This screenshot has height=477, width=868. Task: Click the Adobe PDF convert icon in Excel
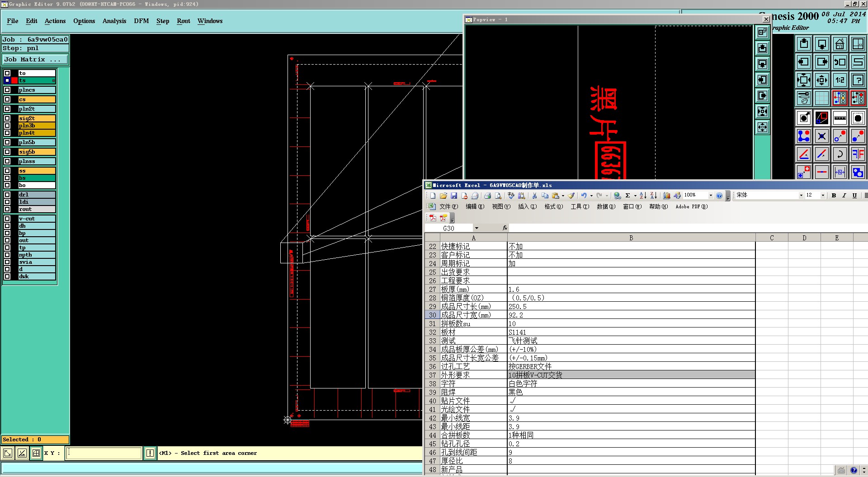click(433, 218)
